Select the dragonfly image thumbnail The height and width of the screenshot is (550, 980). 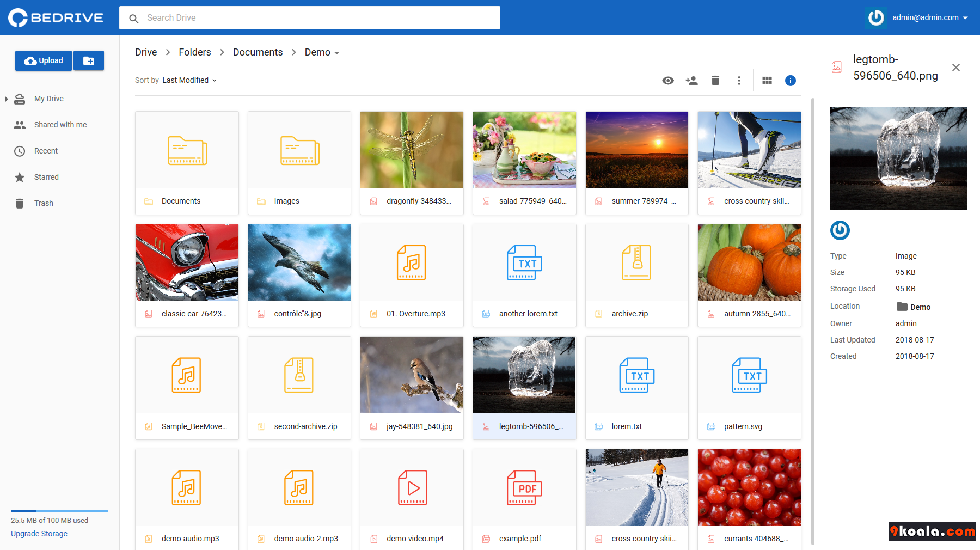[x=412, y=150]
